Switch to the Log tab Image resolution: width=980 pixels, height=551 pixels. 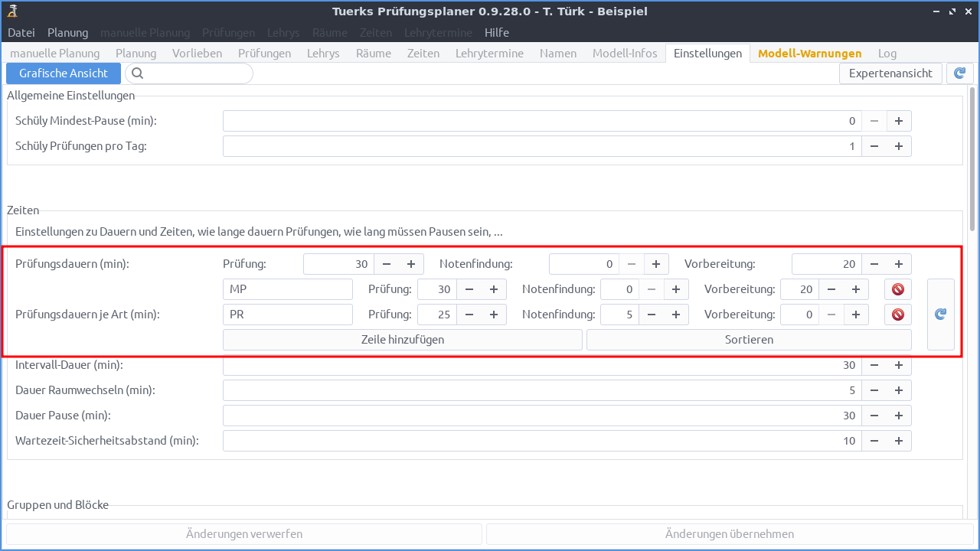tap(887, 54)
